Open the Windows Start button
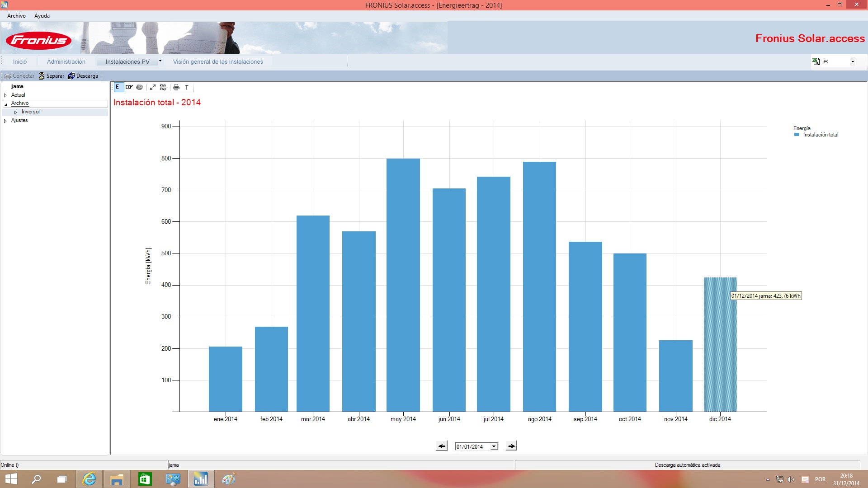Screen dimensions: 868x488 click(x=11, y=479)
